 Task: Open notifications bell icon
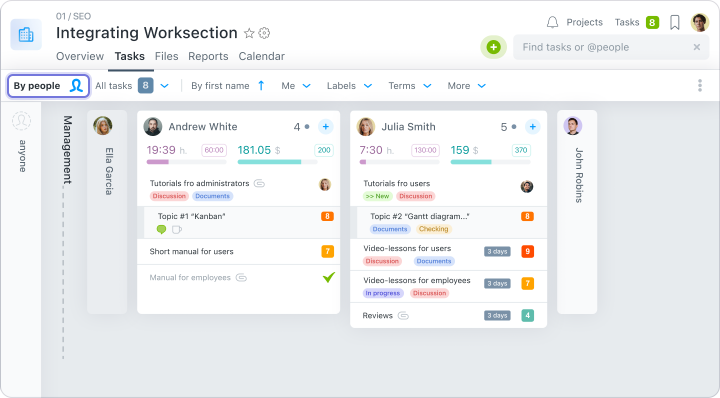552,22
